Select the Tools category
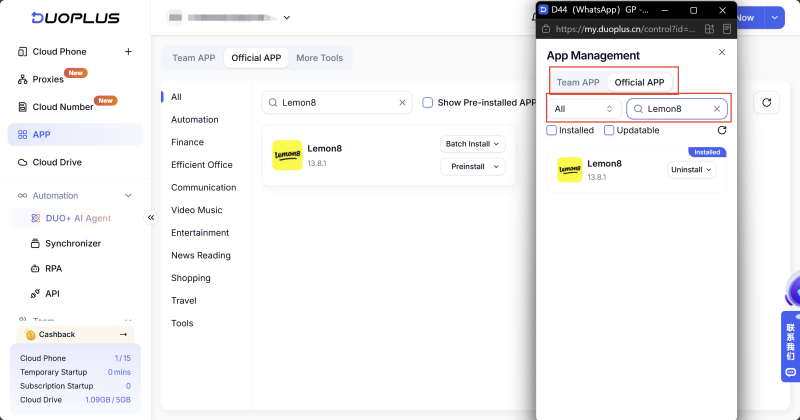 182,323
